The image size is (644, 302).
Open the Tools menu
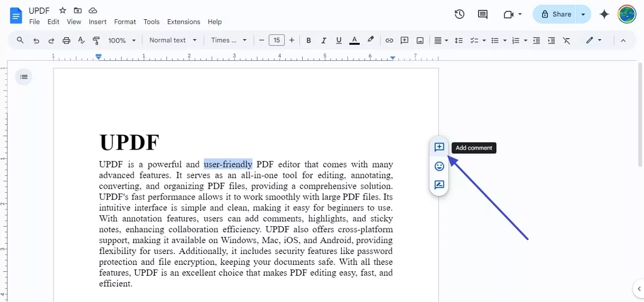coord(152,22)
